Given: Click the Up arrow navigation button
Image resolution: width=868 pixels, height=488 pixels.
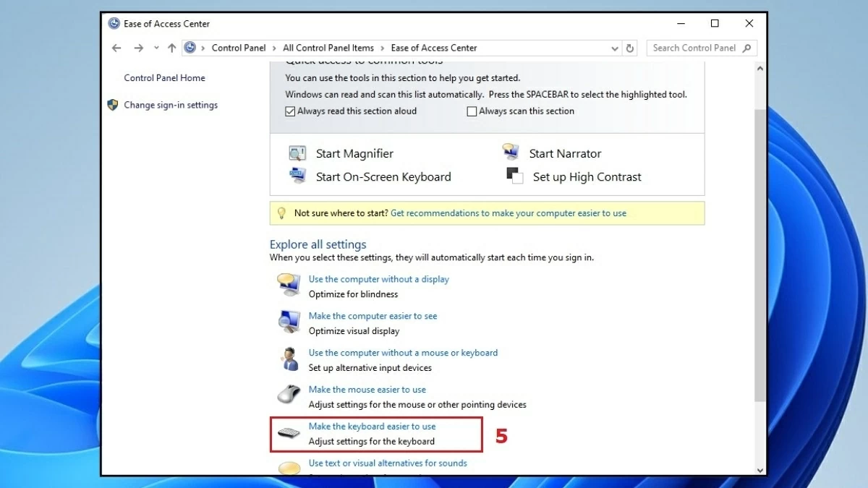Looking at the screenshot, I should pos(171,48).
